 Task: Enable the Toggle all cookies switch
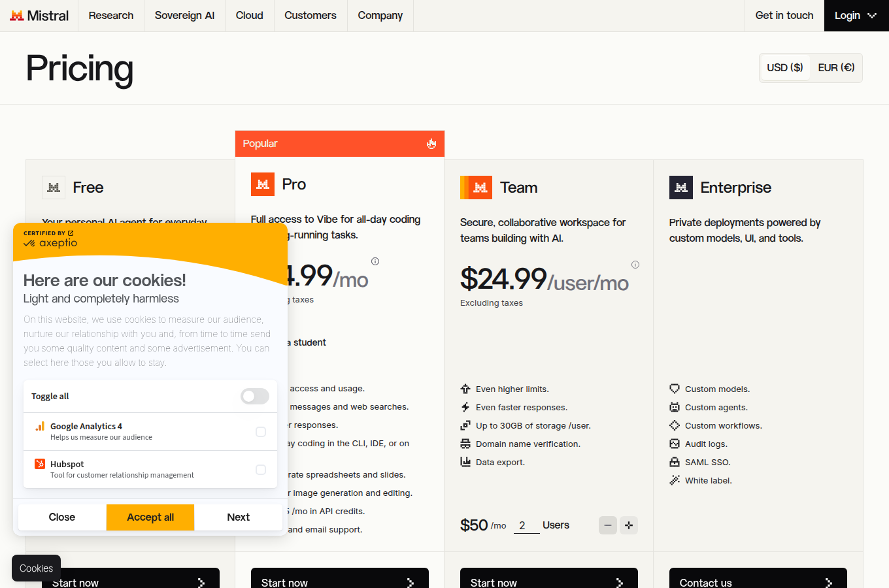[x=255, y=396]
